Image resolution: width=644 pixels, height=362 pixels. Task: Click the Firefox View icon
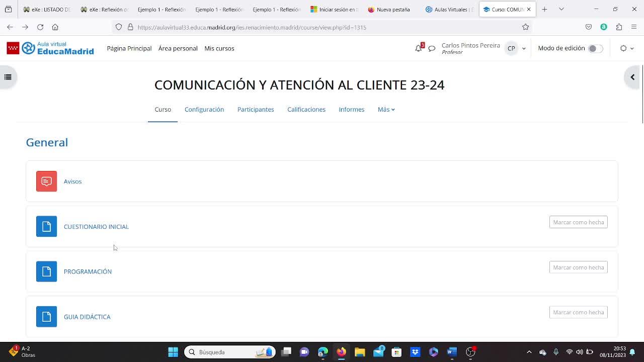[x=8, y=9]
